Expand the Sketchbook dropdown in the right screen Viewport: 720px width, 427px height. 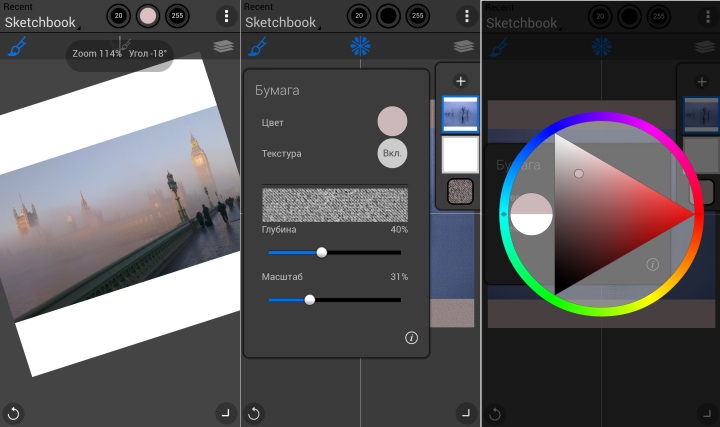(522, 22)
